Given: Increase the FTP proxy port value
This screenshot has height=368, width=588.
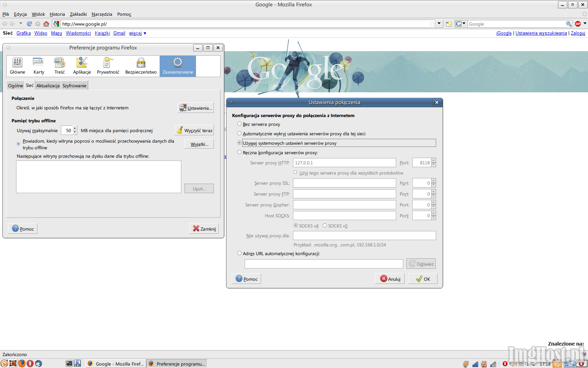Looking at the screenshot, I should tap(434, 192).
